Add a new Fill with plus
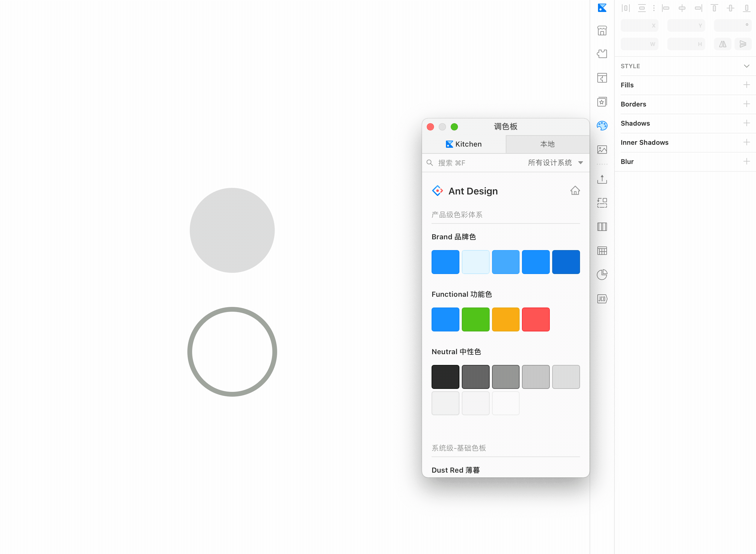756x554 pixels. pyautogui.click(x=746, y=85)
